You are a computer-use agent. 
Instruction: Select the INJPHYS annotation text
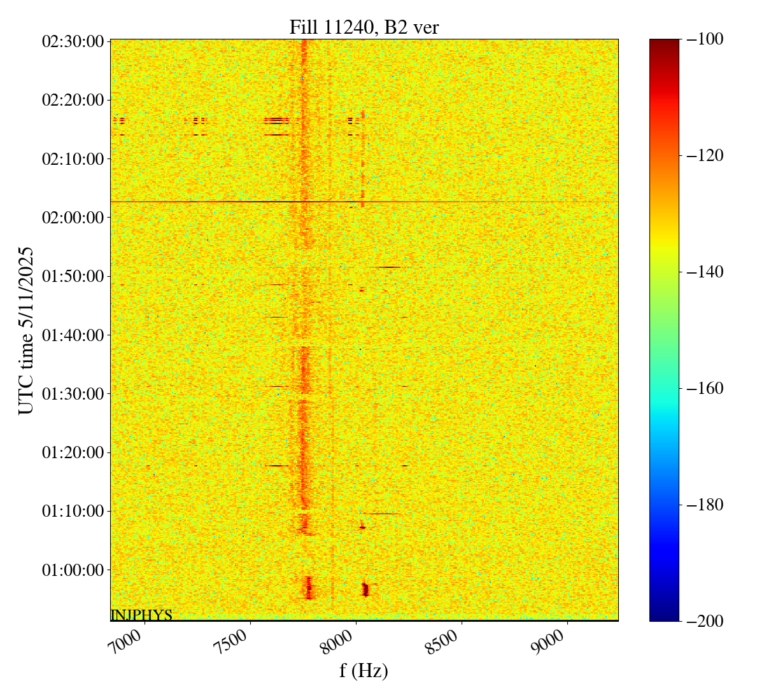tap(141, 615)
